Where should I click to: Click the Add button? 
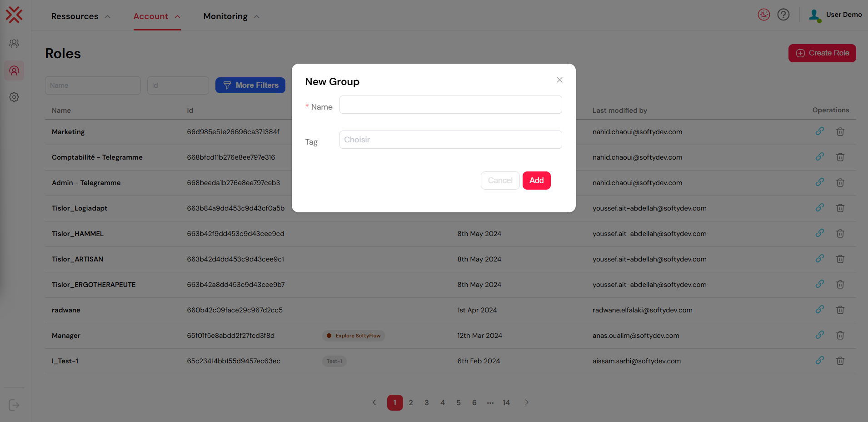tap(537, 181)
